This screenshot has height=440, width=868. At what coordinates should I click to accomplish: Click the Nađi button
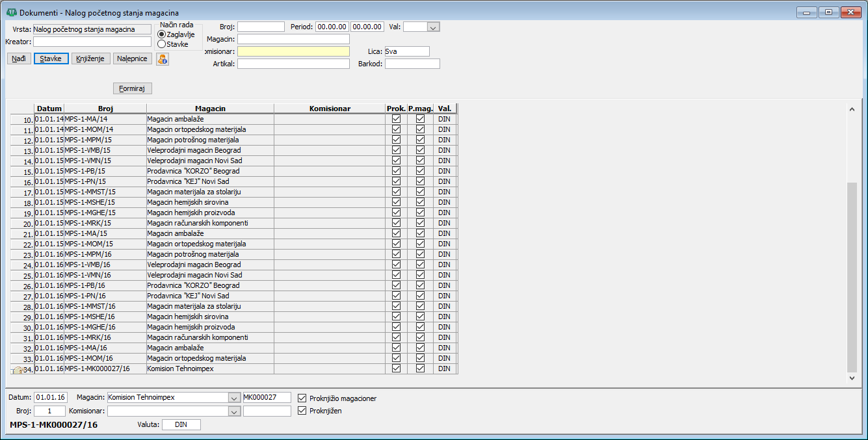[x=19, y=58]
